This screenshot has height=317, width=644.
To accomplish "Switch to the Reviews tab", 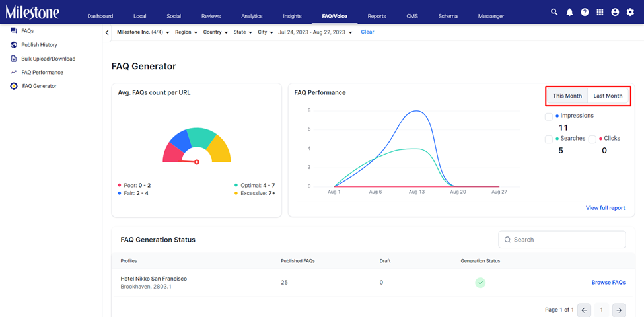I will tap(211, 16).
